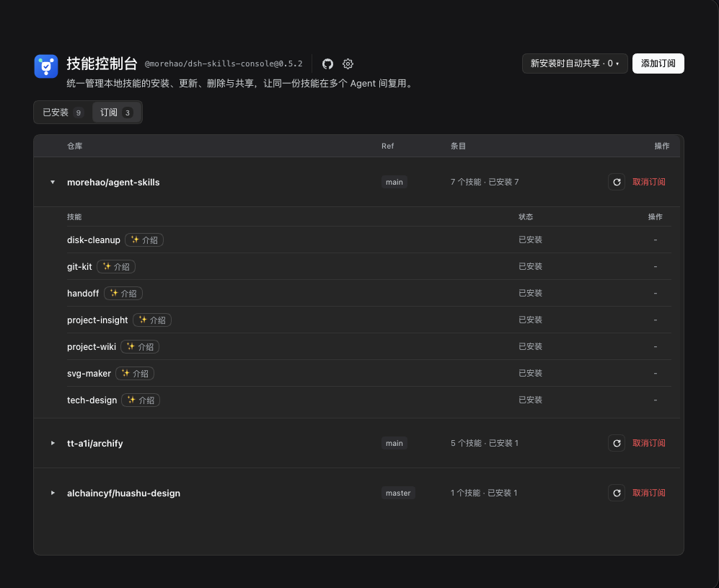
Task: Open the GitHub repository icon
Action: pyautogui.click(x=327, y=63)
